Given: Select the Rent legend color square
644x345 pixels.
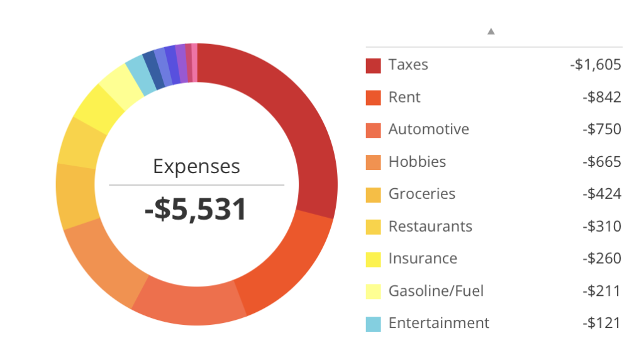Looking at the screenshot, I should pos(373,98).
